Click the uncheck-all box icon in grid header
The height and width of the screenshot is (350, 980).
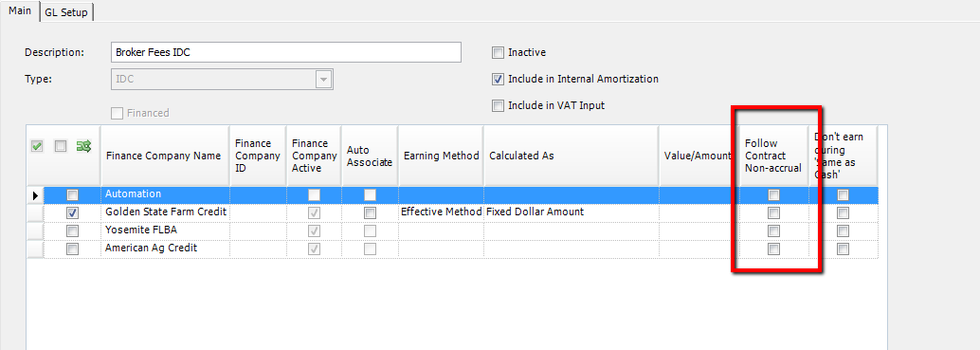60,146
